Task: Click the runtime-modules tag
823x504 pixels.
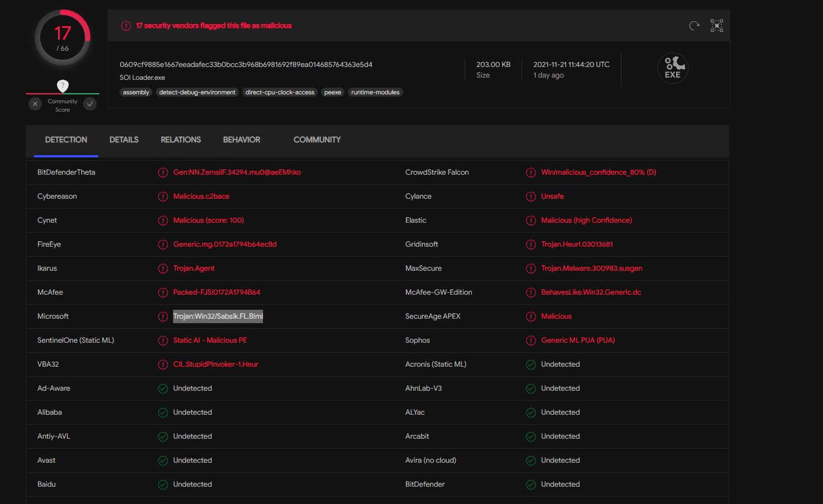Action: click(x=375, y=92)
